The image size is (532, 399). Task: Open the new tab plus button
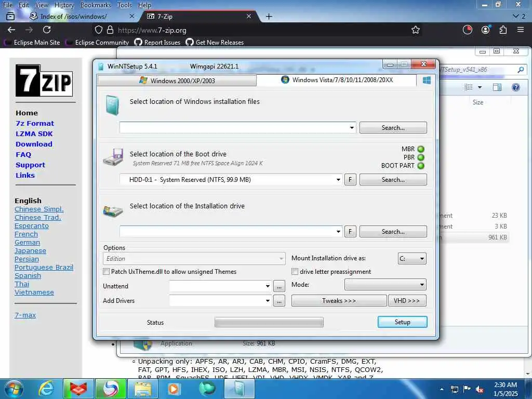pyautogui.click(x=269, y=16)
